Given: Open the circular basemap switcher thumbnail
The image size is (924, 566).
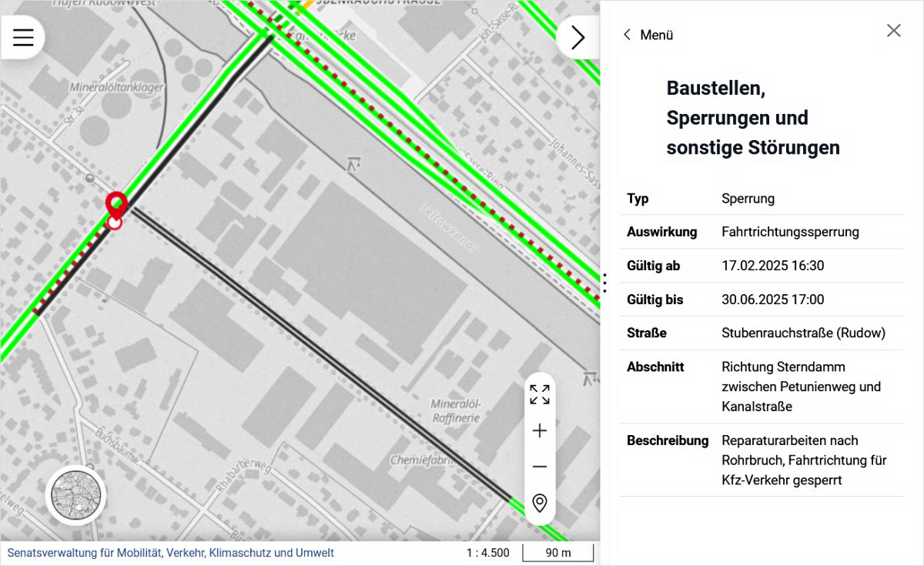Looking at the screenshot, I should pos(75,495).
